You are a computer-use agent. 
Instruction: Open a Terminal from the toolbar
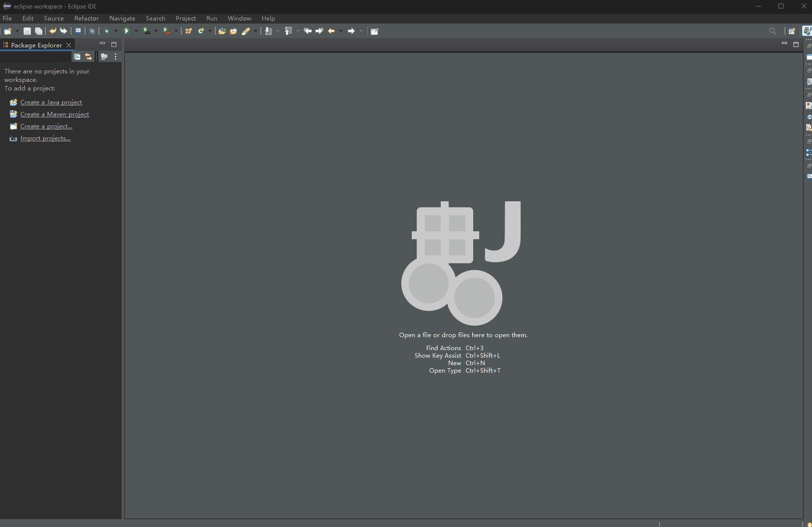tap(78, 31)
